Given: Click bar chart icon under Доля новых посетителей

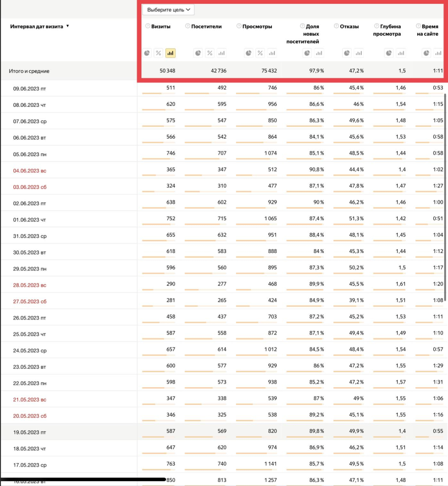Looking at the screenshot, I should (319, 53).
